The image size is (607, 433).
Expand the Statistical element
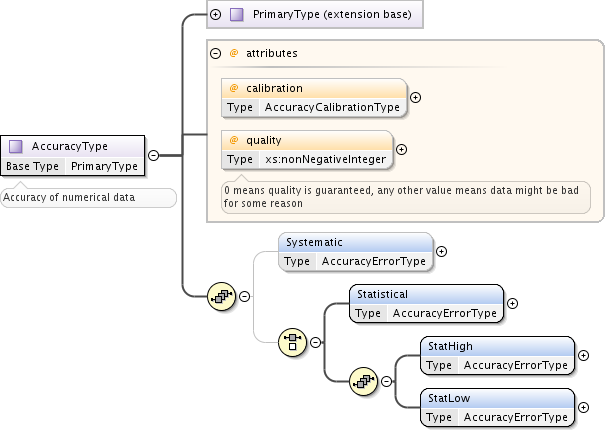(512, 303)
